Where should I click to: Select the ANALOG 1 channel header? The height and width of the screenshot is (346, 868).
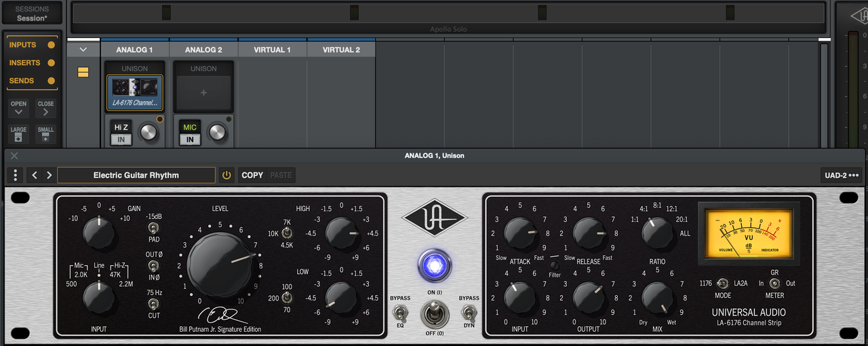point(134,50)
